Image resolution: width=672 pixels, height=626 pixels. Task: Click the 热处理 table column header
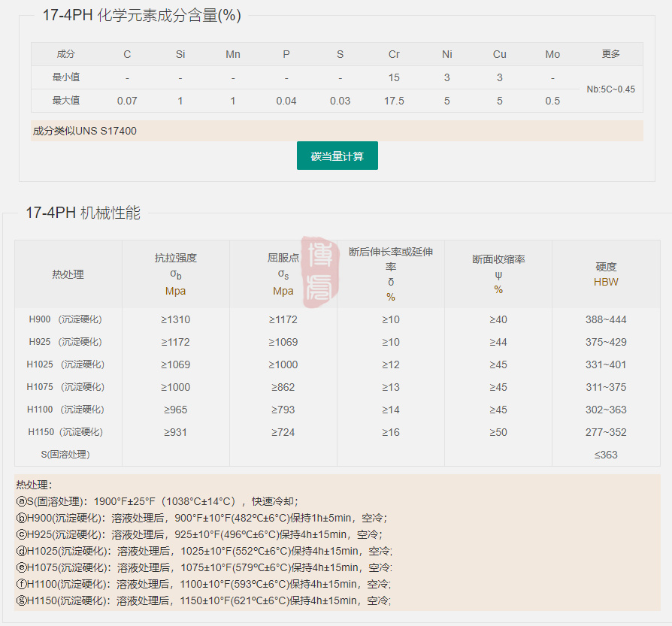[x=68, y=274]
